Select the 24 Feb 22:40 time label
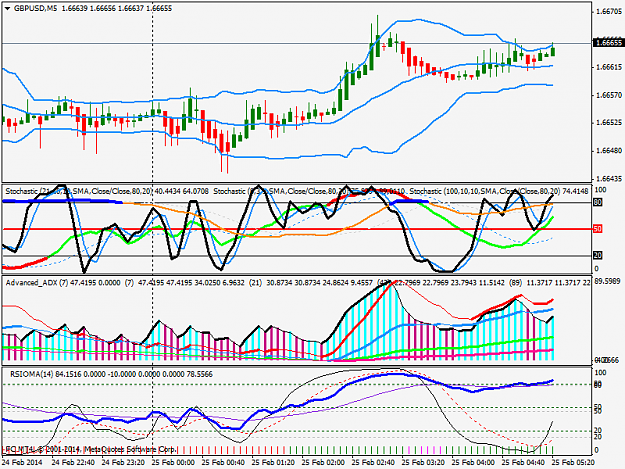 click(73, 463)
